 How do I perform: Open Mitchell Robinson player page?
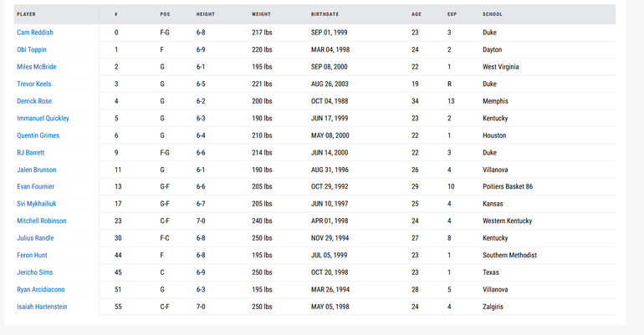42,221
